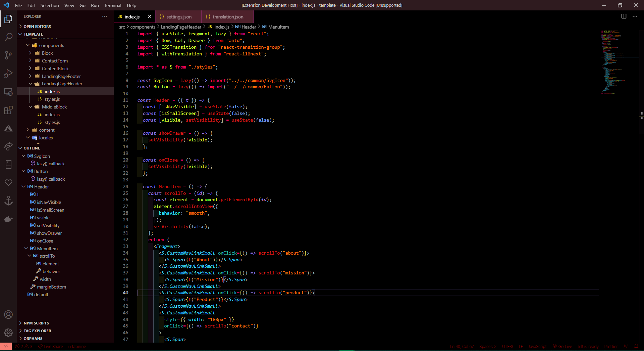Click Header in the breadcrumb bar

pos(248,27)
